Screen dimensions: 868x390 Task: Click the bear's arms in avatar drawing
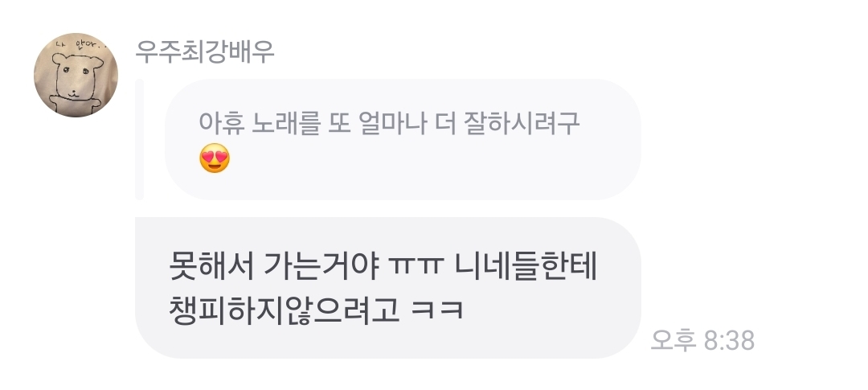pos(76,105)
